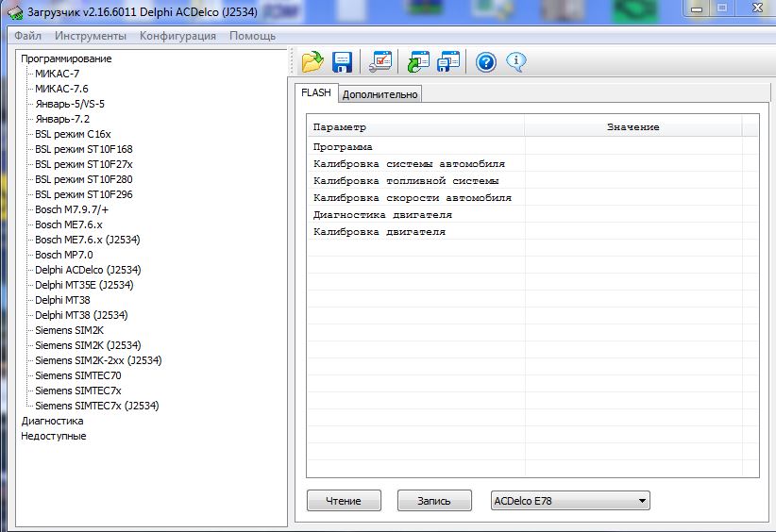Select Siemens SIM2K (J2534)
776x532 pixels.
(x=88, y=345)
